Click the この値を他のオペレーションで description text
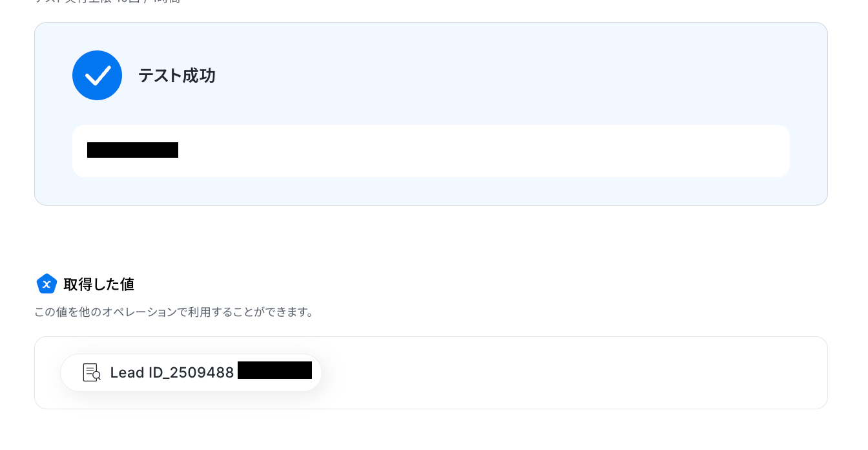This screenshot has width=868, height=450. 174,312
